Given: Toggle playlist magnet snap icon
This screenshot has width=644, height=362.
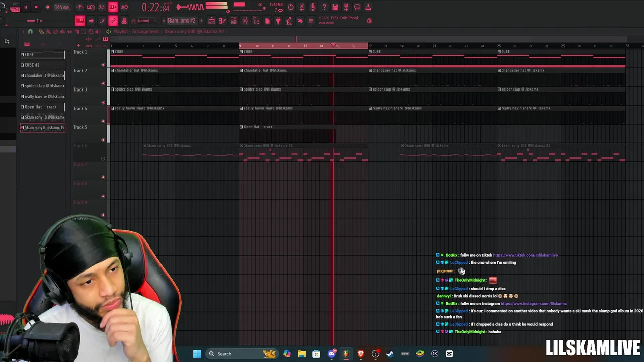Looking at the screenshot, I should pos(30,32).
